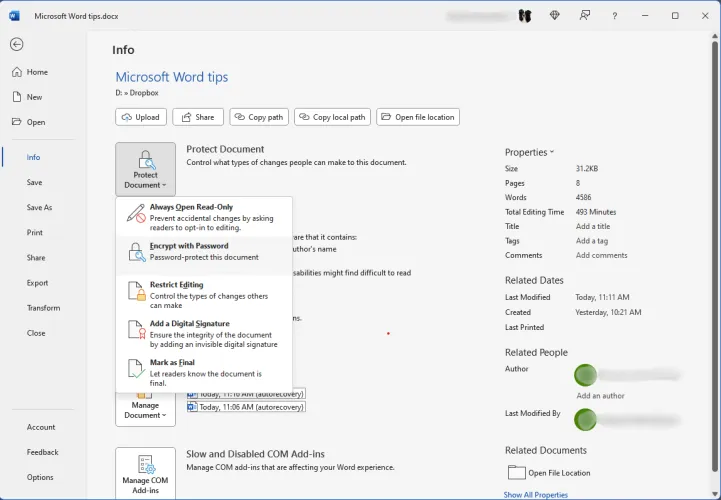
Task: Click the Mark as Final icon
Action: point(135,369)
